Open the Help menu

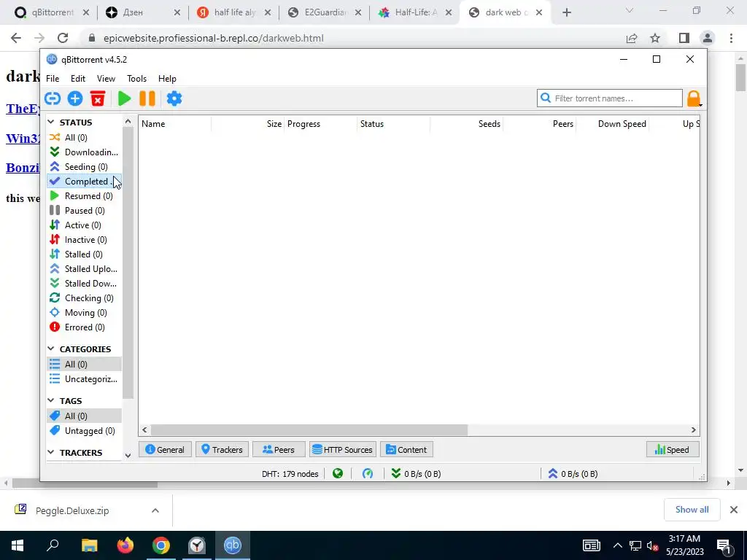pyautogui.click(x=167, y=79)
